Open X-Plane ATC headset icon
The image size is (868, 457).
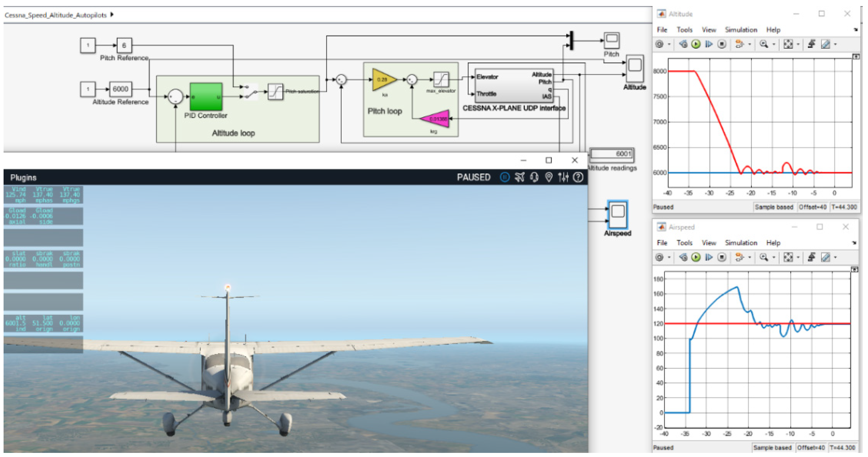click(x=534, y=177)
